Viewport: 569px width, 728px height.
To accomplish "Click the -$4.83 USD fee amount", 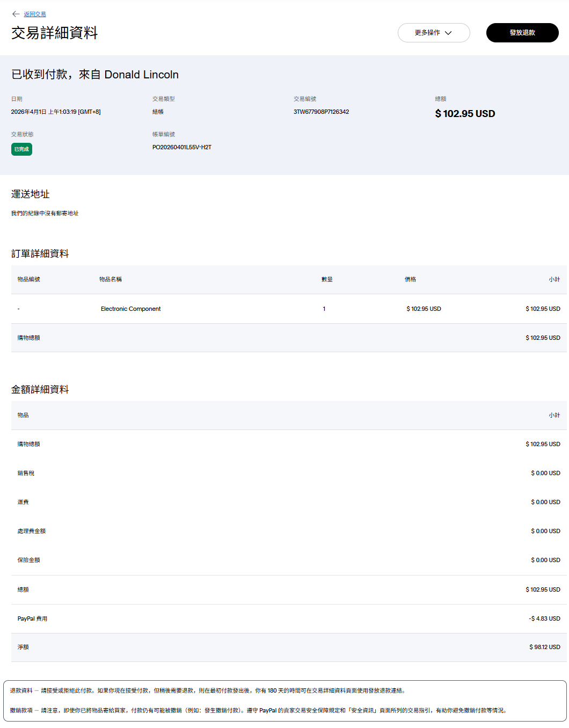I will [544, 619].
